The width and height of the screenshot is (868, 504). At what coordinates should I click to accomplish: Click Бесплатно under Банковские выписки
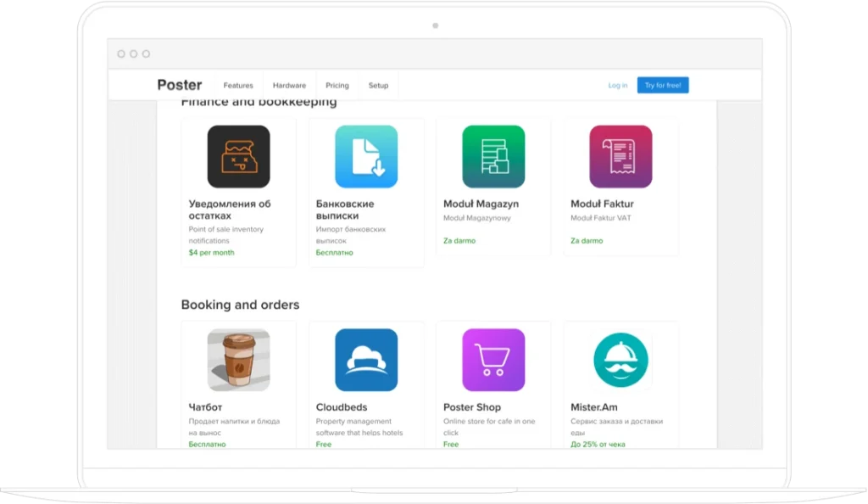(x=334, y=253)
